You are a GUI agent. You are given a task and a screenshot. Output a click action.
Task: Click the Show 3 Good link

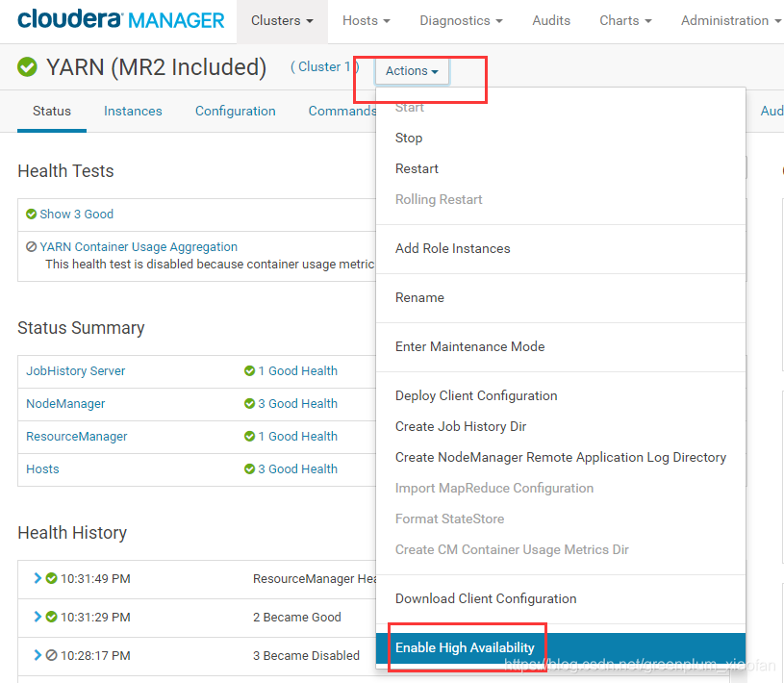pyautogui.click(x=77, y=214)
